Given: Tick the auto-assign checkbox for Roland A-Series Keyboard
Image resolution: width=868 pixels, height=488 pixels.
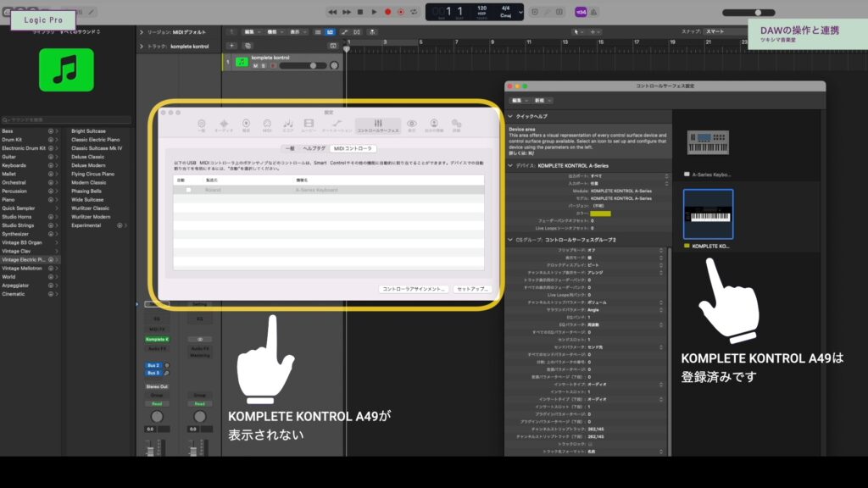Looking at the screenshot, I should click(188, 190).
